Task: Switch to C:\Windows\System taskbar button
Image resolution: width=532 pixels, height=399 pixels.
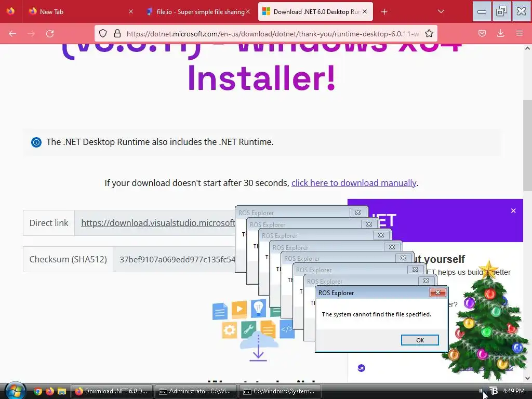Action: tap(280, 391)
